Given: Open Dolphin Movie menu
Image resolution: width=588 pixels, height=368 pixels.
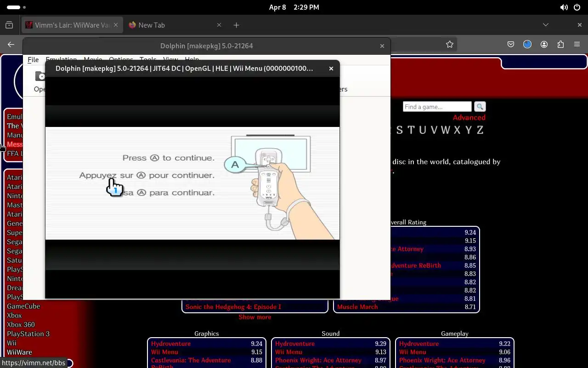Looking at the screenshot, I should [93, 60].
